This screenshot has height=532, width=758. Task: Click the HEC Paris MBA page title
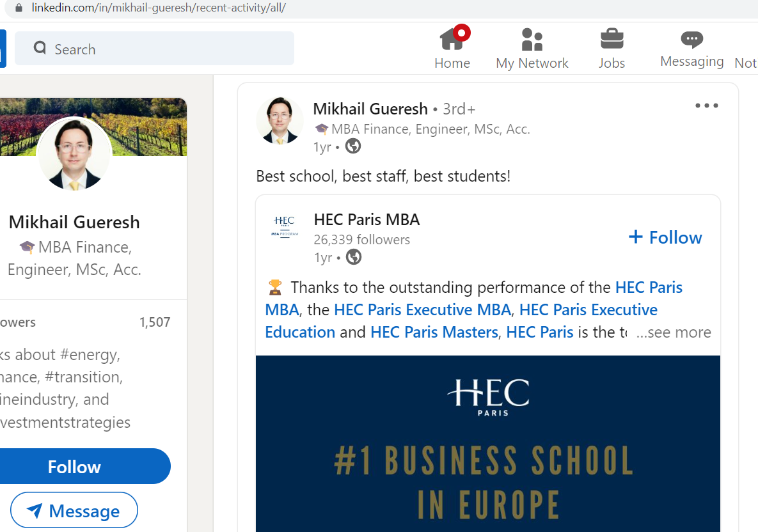pos(367,220)
